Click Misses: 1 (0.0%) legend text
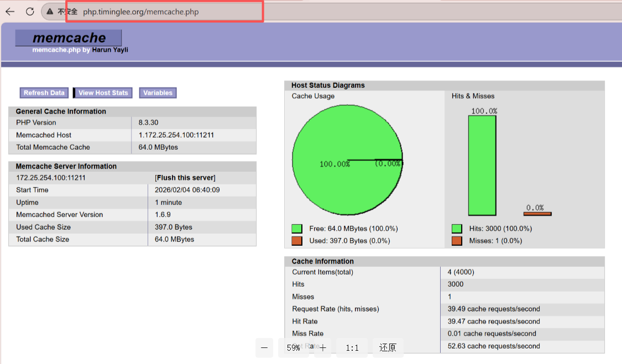This screenshot has height=364, width=622. [x=495, y=241]
